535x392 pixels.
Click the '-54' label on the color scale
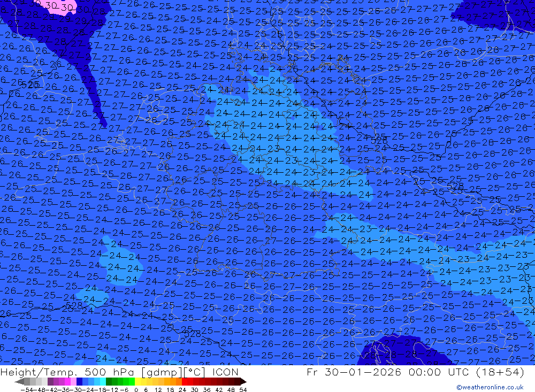click(27, 390)
